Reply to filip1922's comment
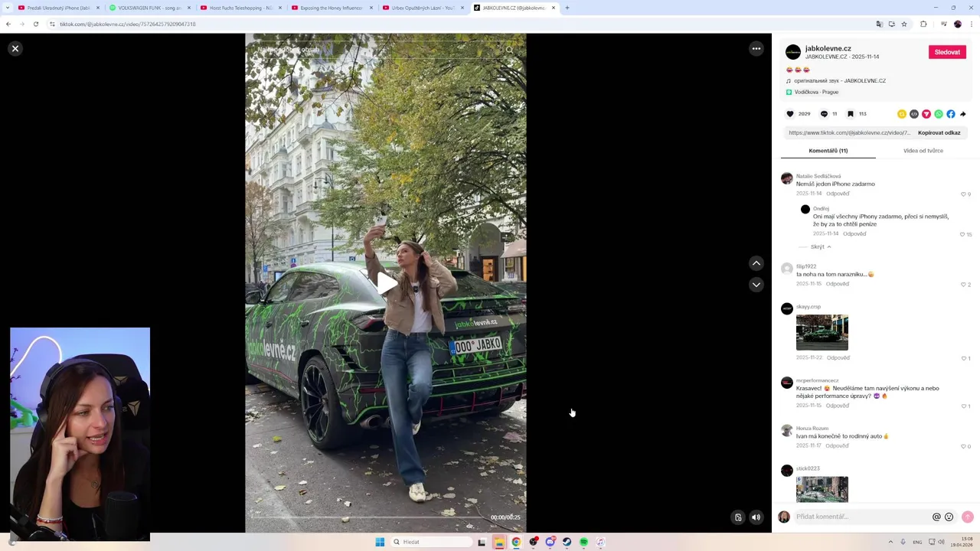This screenshot has width=980, height=551. (838, 284)
